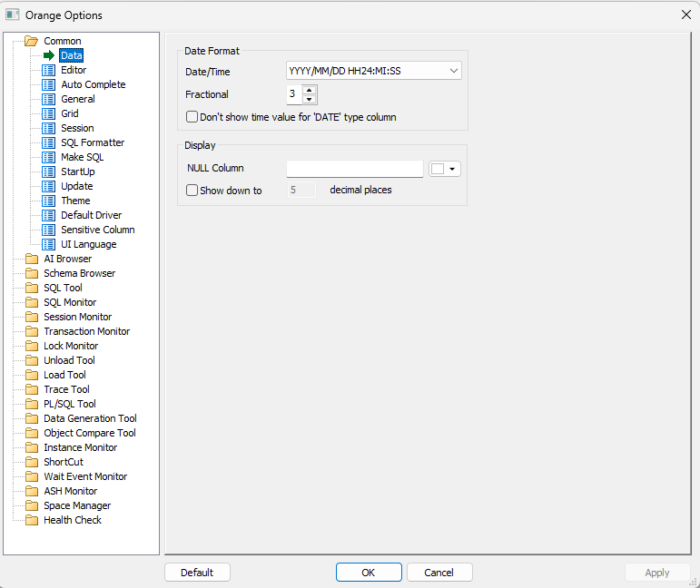Screen dimensions: 700x588
Task: Click the Common tree label
Action: [x=63, y=41]
